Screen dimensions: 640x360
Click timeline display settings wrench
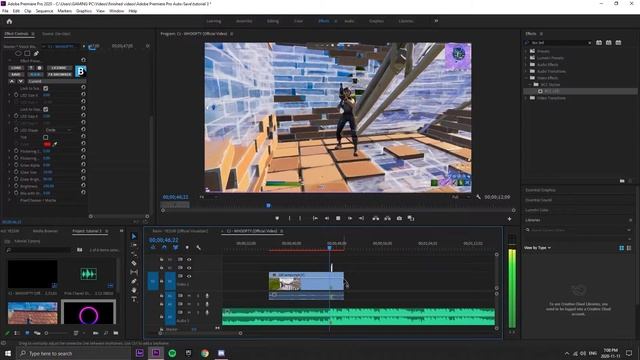click(x=198, y=247)
